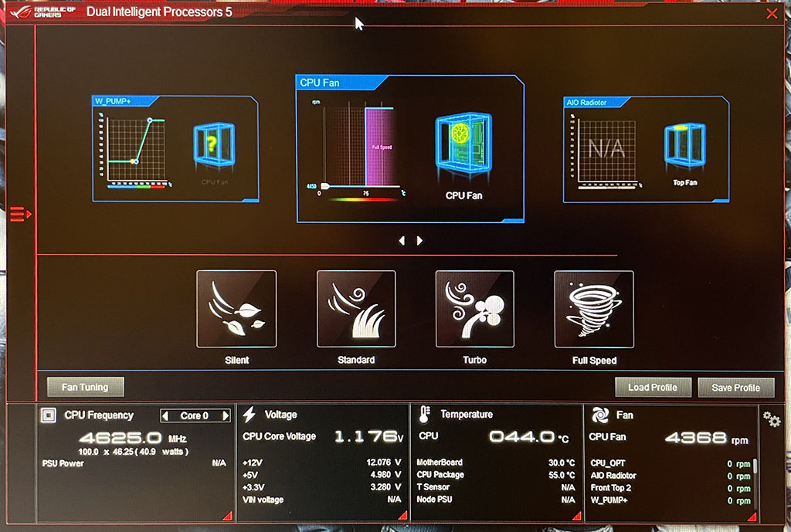Open the settings gear icon

[772, 419]
